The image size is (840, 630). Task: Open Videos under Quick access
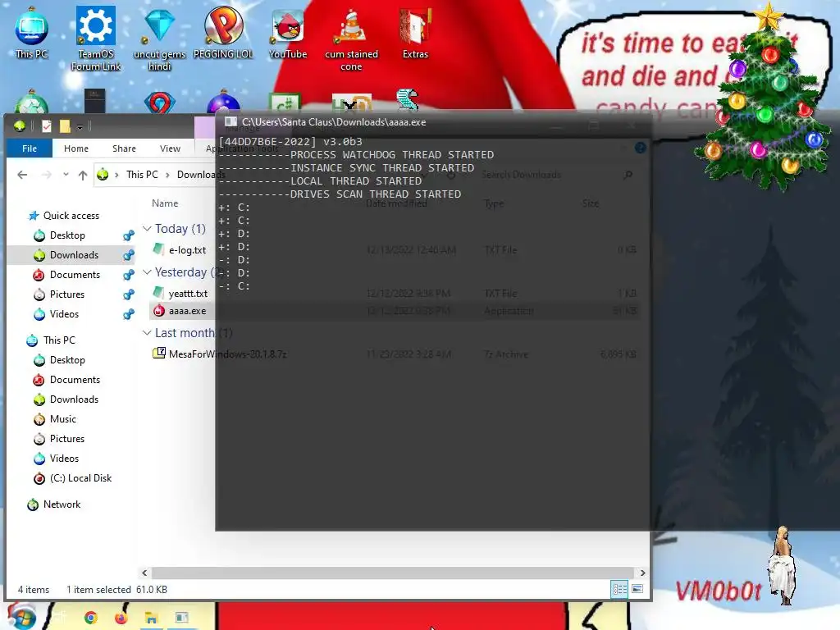click(x=64, y=314)
